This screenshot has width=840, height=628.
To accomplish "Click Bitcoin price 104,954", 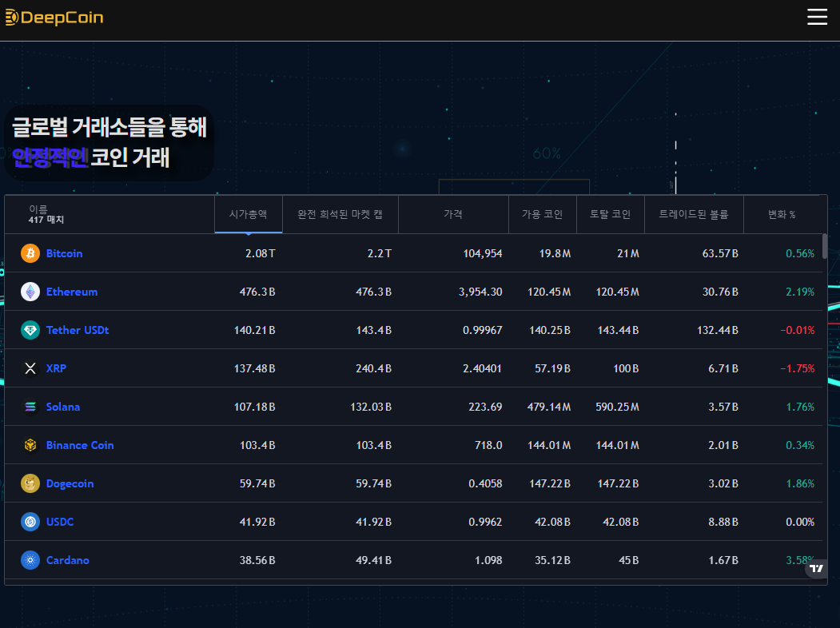I will pyautogui.click(x=483, y=253).
